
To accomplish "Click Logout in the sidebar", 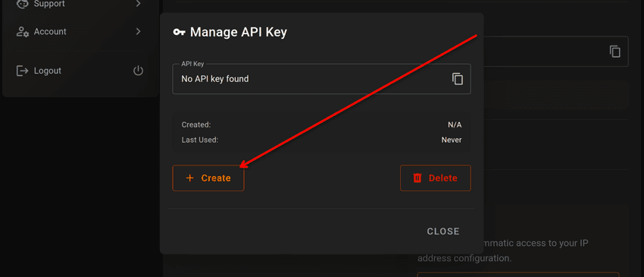I will coord(80,71).
